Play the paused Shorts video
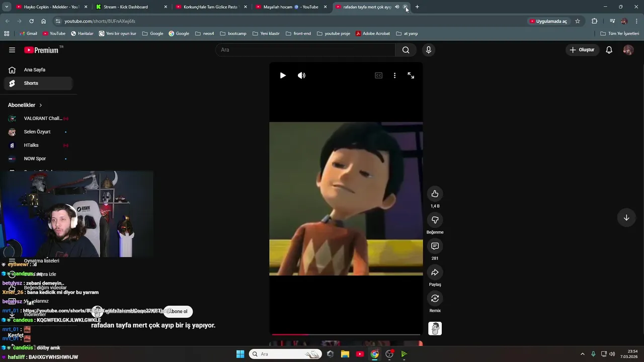644x362 pixels. (x=283, y=75)
